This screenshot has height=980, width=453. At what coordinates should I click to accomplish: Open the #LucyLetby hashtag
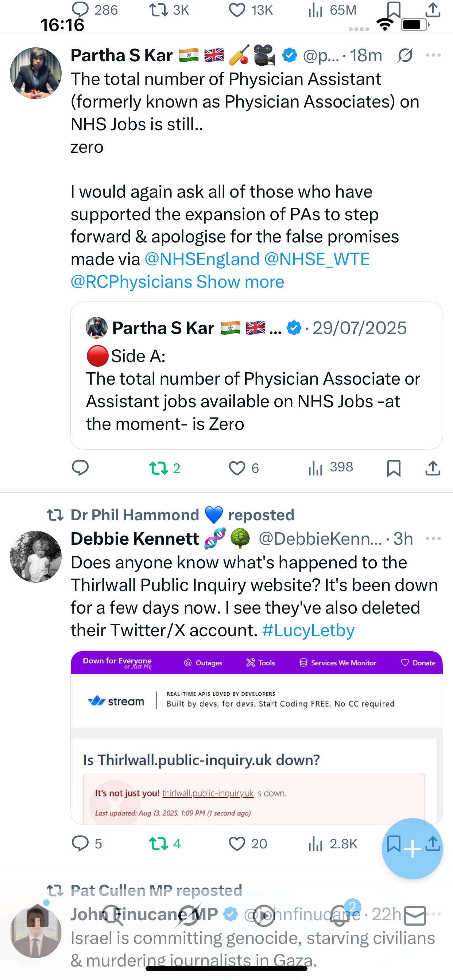pos(308,630)
